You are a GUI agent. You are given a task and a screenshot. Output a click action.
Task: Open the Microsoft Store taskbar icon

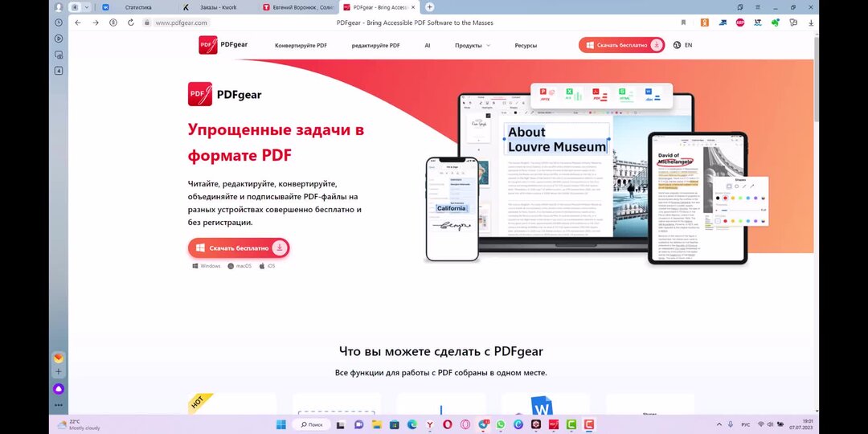394,424
